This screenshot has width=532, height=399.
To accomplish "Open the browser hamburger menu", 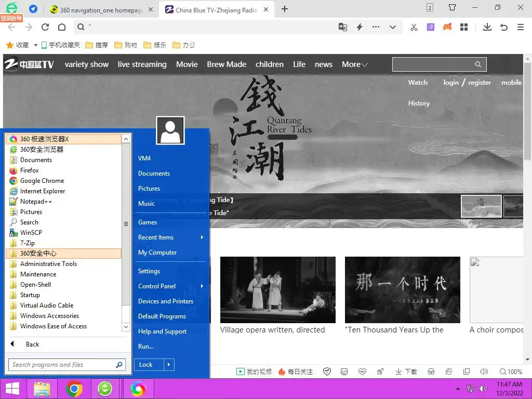I will coord(521,27).
